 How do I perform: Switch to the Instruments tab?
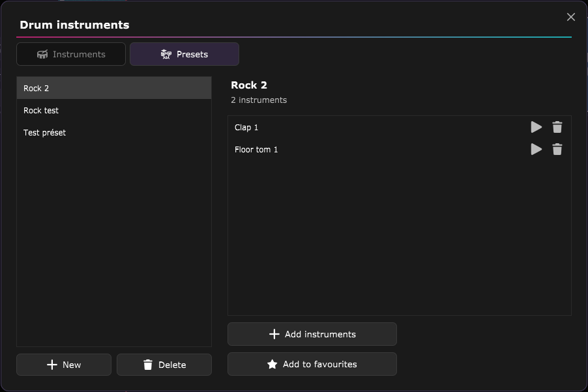(71, 54)
